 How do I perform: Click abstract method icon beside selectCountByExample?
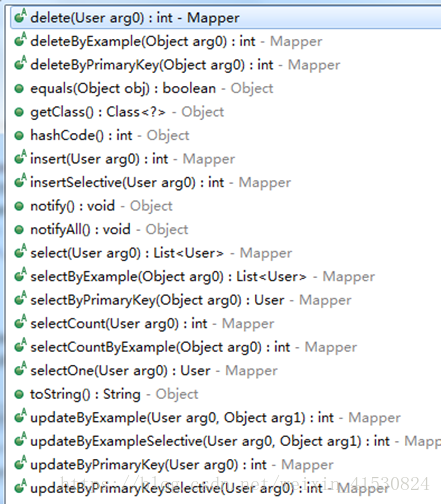20,345
